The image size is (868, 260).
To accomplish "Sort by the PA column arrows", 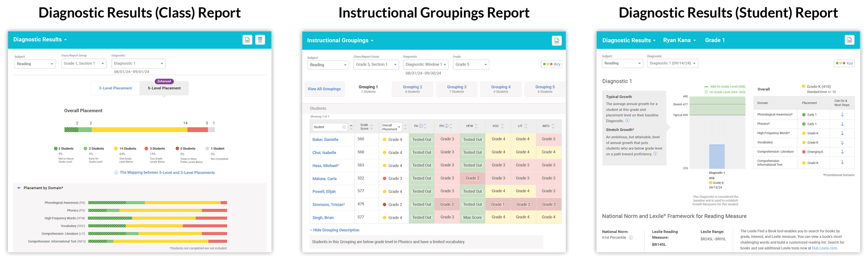I will point(425,126).
